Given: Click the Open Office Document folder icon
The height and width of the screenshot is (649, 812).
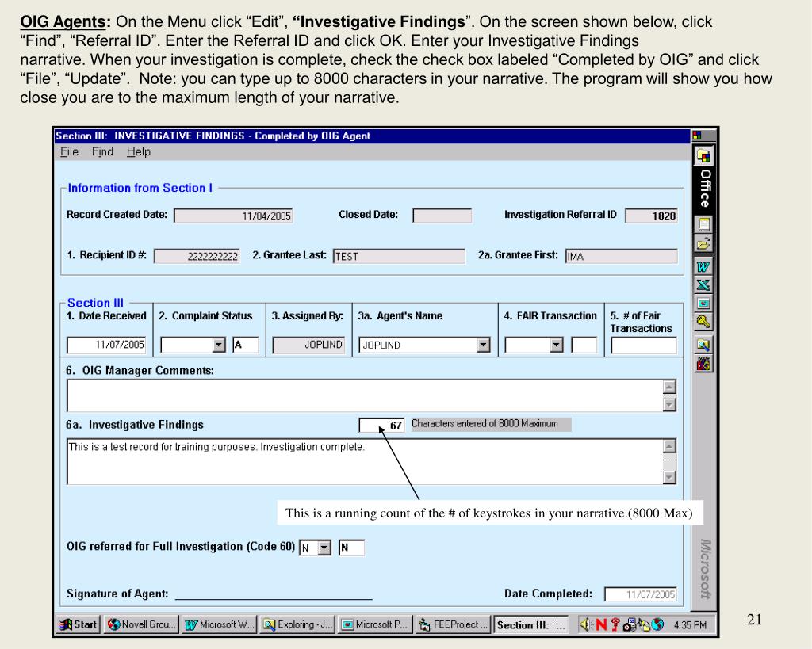Looking at the screenshot, I should (x=704, y=243).
